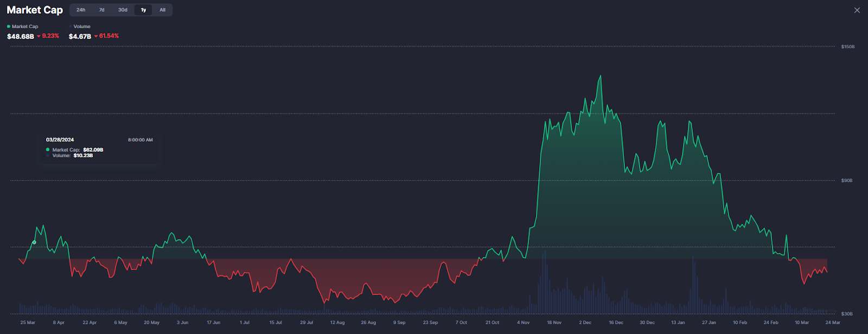The image size is (868, 334).
Task: Choose the 30d range option
Action: pyautogui.click(x=123, y=10)
